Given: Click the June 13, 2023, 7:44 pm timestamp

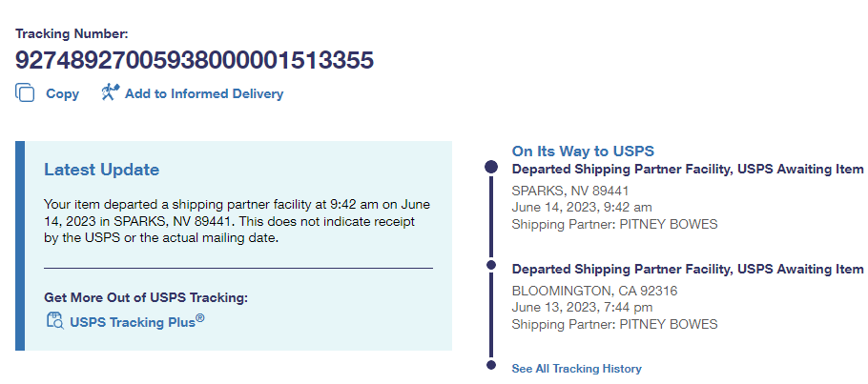Looking at the screenshot, I should pos(582,307).
